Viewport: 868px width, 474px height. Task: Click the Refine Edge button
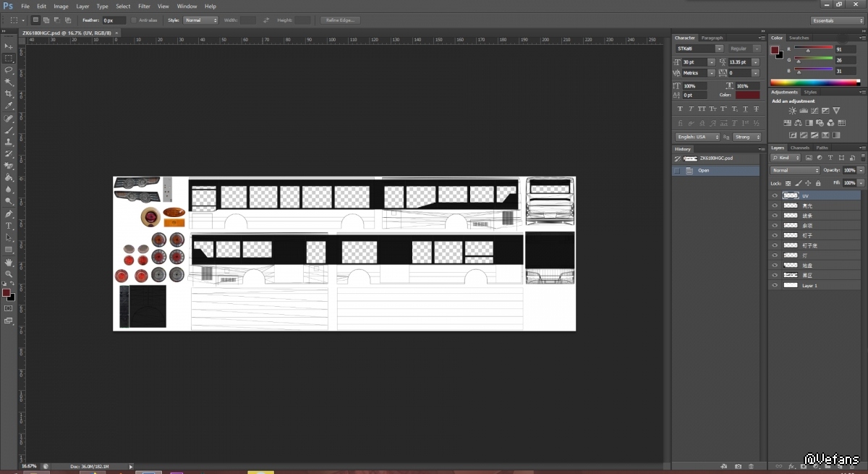coord(339,20)
